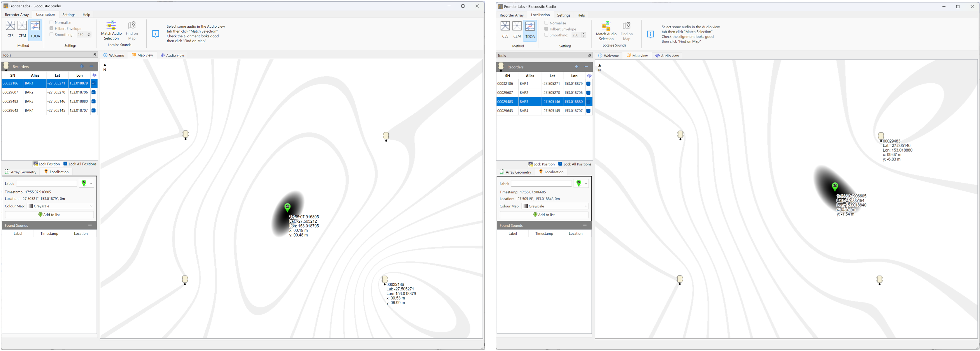Click Alias column header in left window
Image resolution: width=980 pixels, height=351 pixels.
[35, 75]
